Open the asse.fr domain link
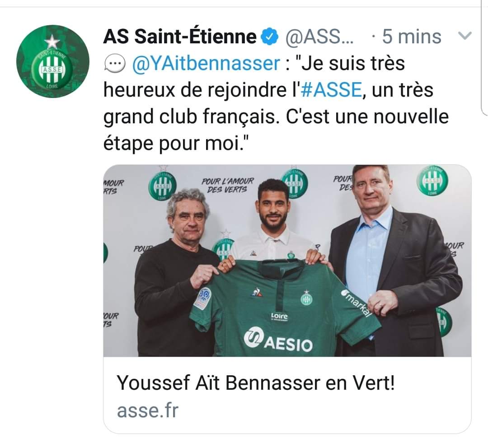Viewport: 488px width, 448px height. click(148, 411)
